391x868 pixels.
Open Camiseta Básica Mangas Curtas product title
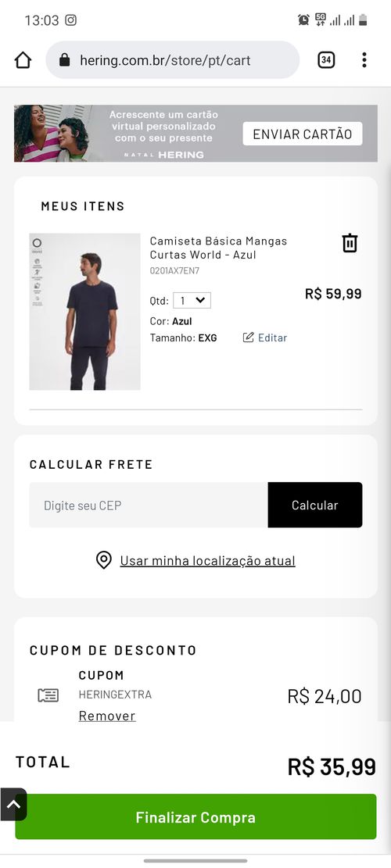coord(219,248)
